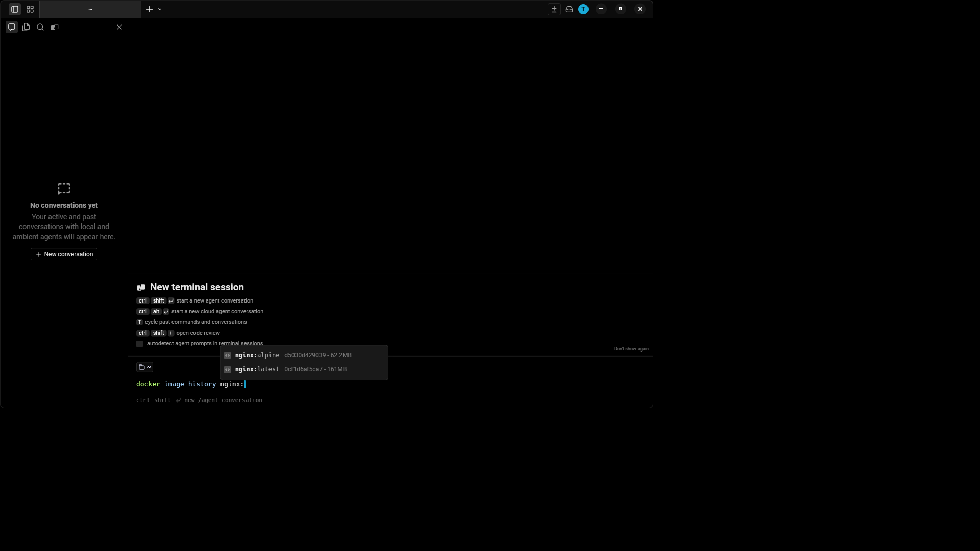Enable autodetect agent prompts checkbox

140,344
